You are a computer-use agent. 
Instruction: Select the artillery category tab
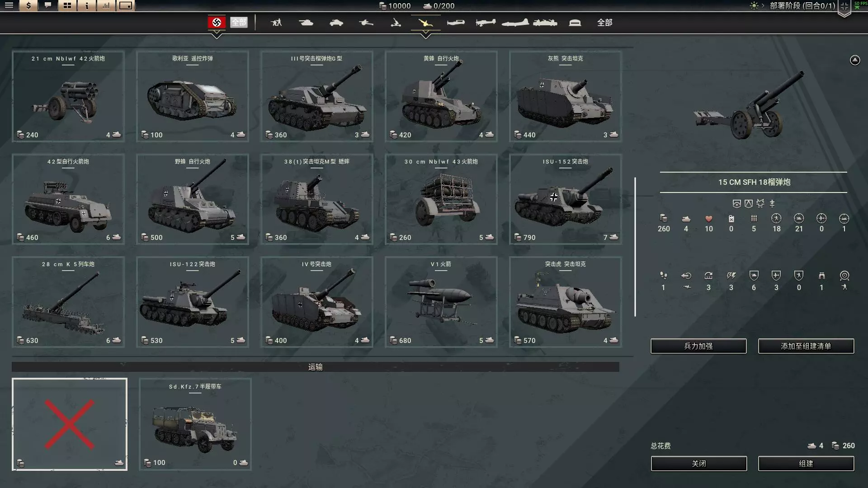coord(425,22)
